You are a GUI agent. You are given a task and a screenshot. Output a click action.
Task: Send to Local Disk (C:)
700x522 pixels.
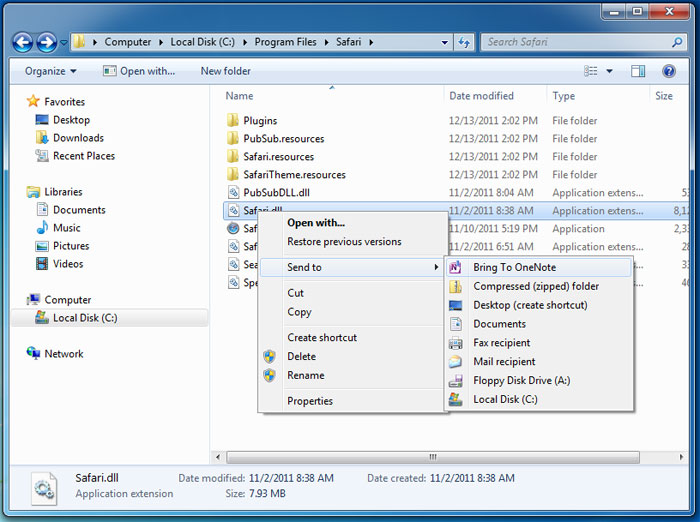[x=505, y=399]
